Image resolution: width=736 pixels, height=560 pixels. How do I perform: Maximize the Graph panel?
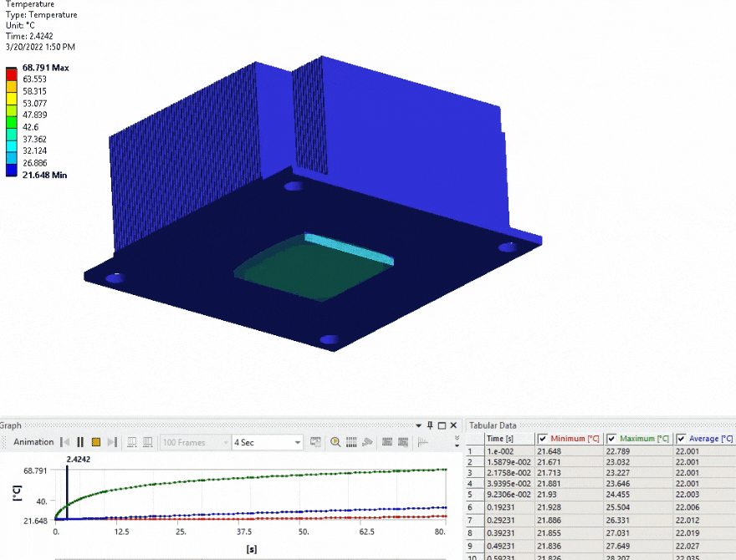point(442,425)
